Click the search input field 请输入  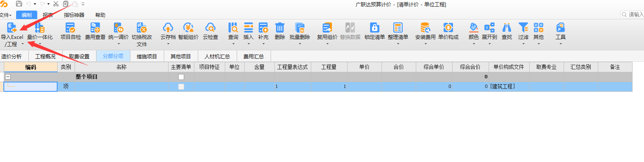point(632,15)
